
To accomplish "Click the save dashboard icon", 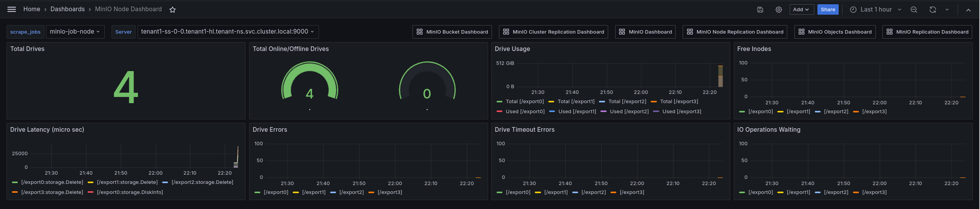I will 760,10.
